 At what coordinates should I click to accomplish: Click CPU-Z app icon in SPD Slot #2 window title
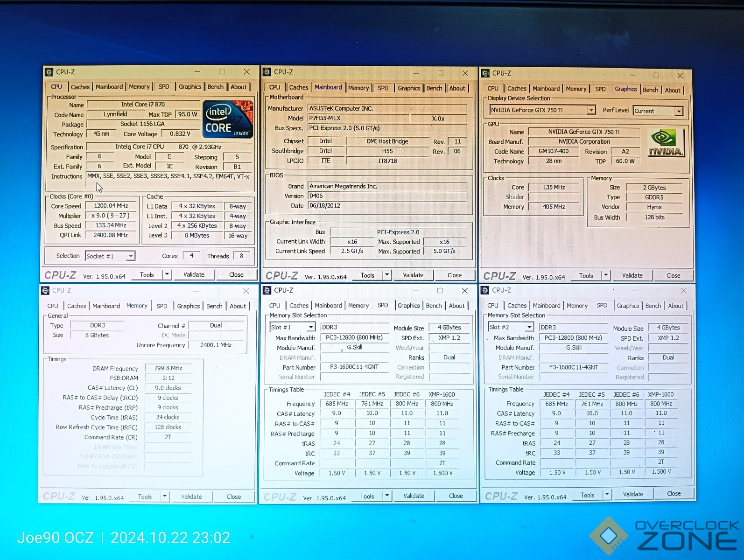pos(485,290)
